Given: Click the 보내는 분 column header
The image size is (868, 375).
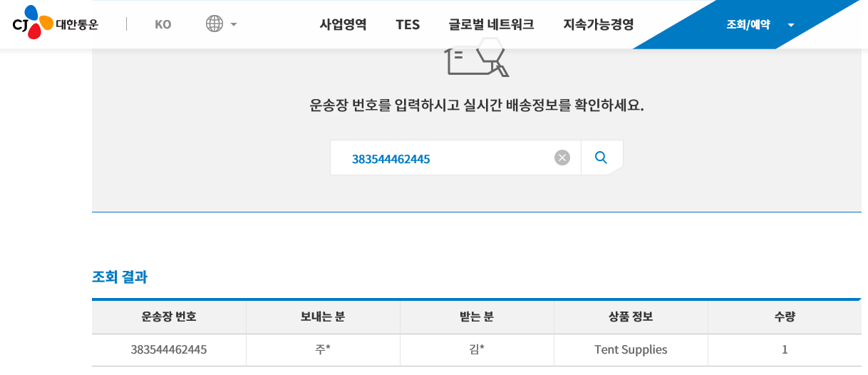Looking at the screenshot, I should coord(323,317).
